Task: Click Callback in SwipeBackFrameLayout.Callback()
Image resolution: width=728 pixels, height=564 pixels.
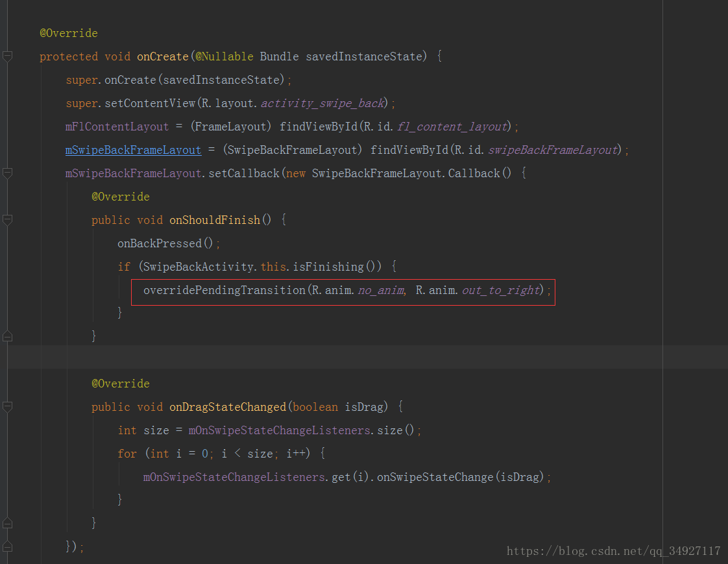Action: 474,173
